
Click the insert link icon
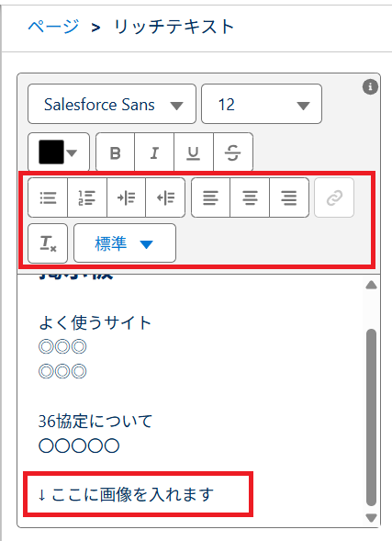[x=334, y=197]
